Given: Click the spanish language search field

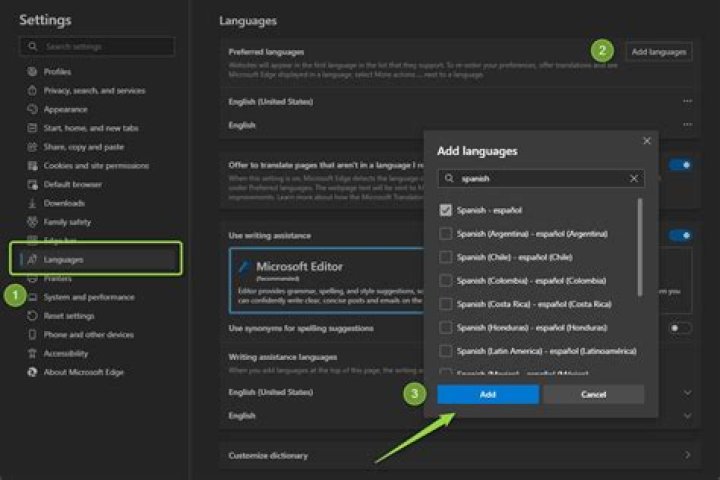Looking at the screenshot, I should pyautogui.click(x=541, y=179).
